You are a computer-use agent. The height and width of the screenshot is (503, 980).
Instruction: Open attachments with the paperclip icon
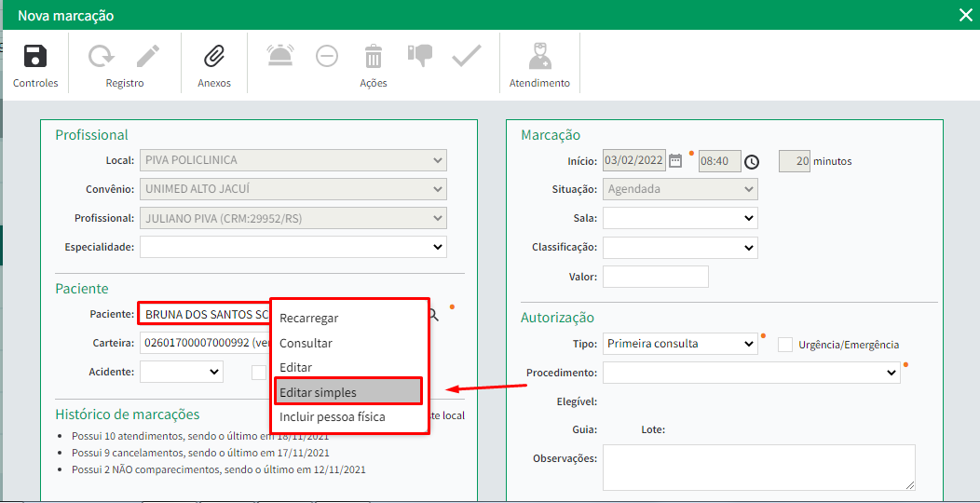pos(214,57)
